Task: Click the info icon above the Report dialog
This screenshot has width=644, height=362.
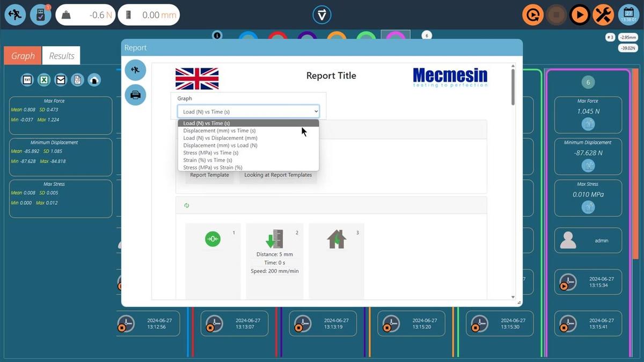Action: click(217, 35)
